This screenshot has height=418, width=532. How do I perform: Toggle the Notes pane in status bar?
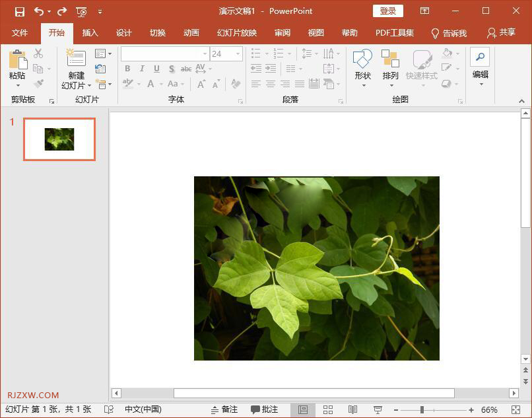point(224,410)
